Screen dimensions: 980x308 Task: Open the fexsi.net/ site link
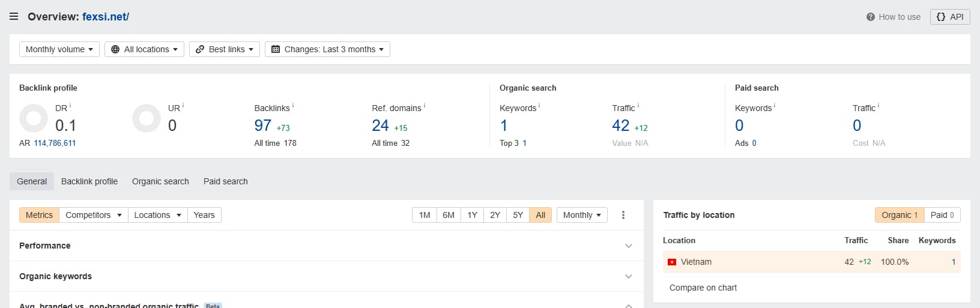coord(106,17)
